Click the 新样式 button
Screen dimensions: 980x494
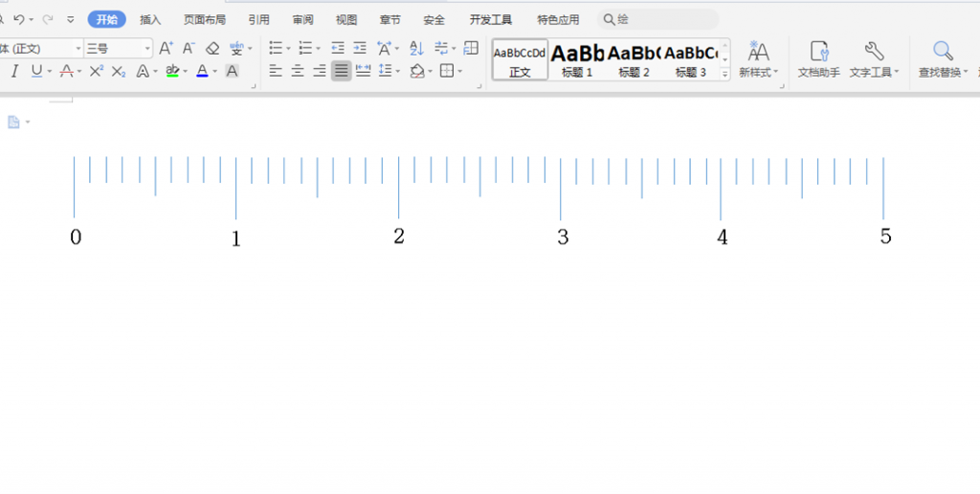pos(758,58)
